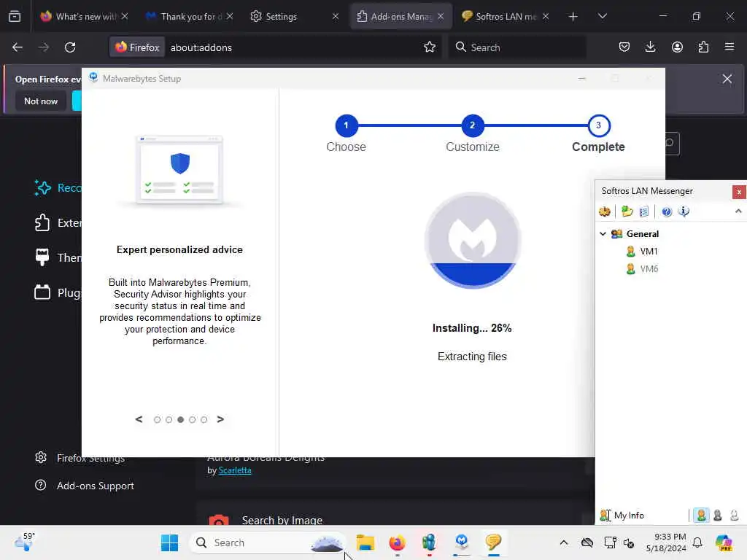Select the fifth carousel dot in Malwarebytes Setup
The width and height of the screenshot is (747, 560).
(204, 419)
